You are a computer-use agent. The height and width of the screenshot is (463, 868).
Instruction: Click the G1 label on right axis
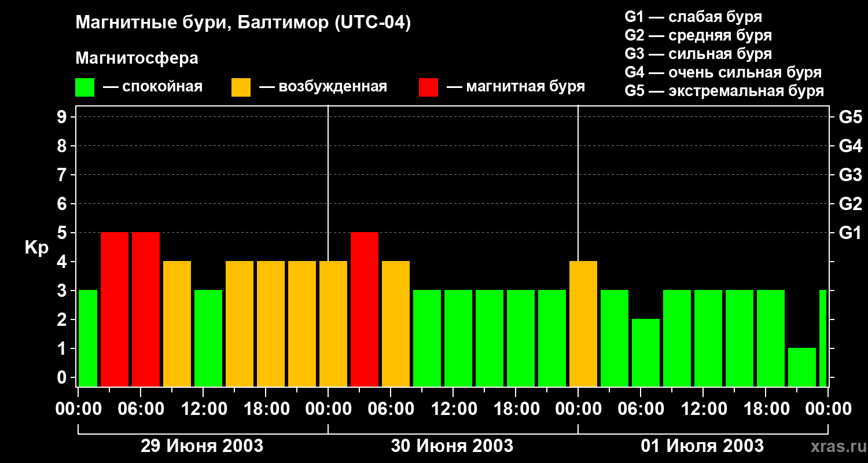point(850,233)
